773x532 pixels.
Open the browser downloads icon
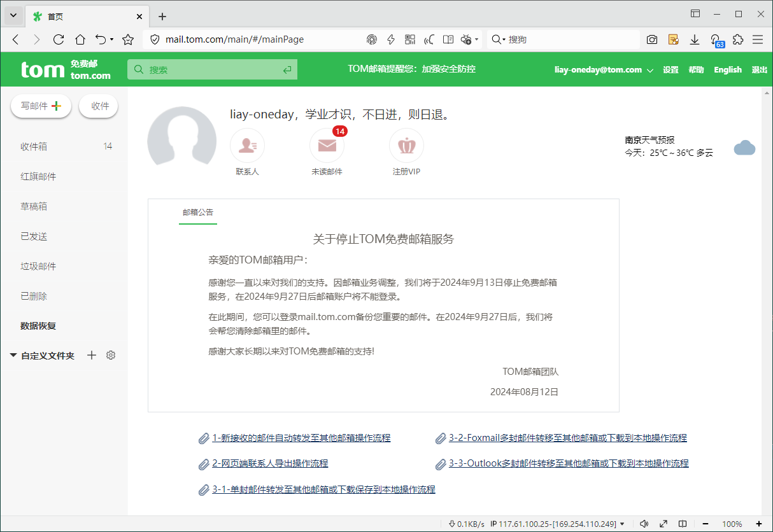pyautogui.click(x=695, y=39)
